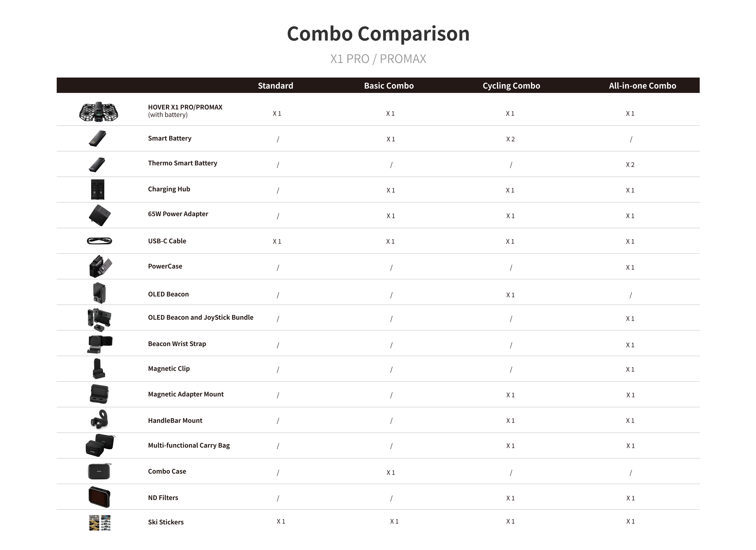
Task: Select the Charging Hub icon
Action: 98,189
